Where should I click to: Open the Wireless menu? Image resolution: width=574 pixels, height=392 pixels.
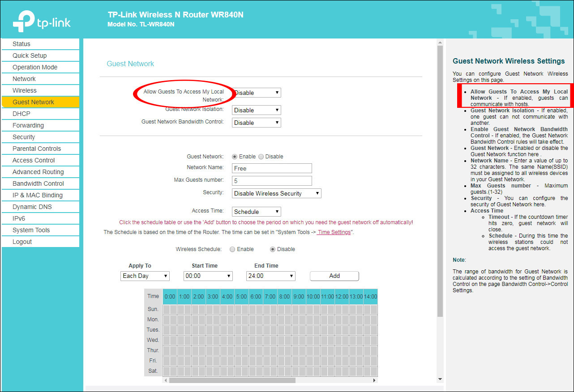click(40, 90)
